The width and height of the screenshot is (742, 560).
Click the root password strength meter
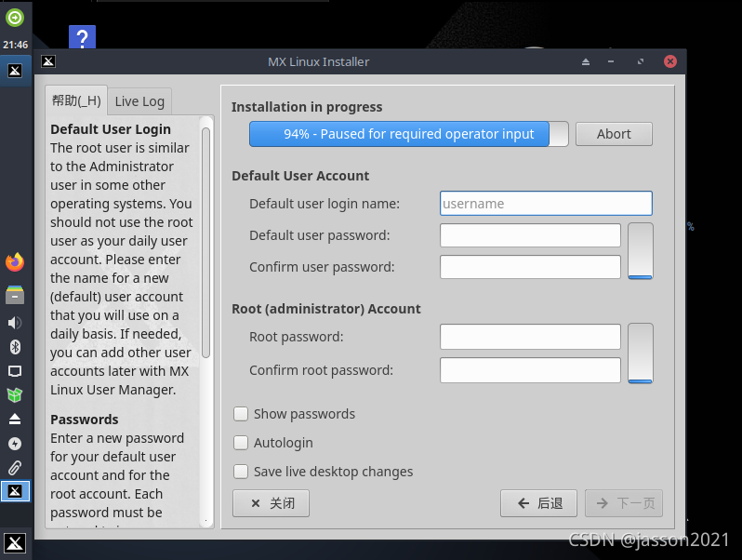(x=641, y=353)
